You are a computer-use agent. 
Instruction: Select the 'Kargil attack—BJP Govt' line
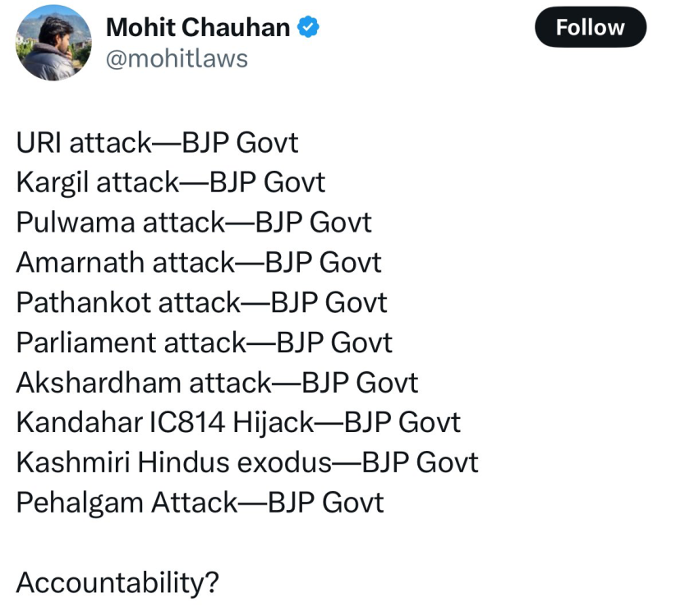(171, 182)
